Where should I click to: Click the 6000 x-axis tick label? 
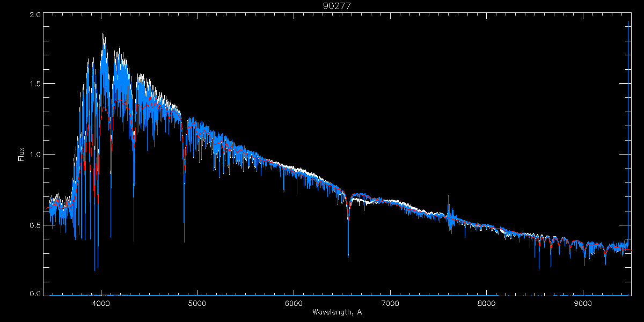(x=294, y=303)
